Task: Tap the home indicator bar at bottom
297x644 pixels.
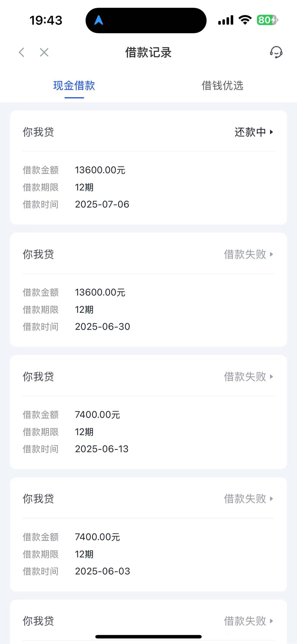Action: coord(148,637)
